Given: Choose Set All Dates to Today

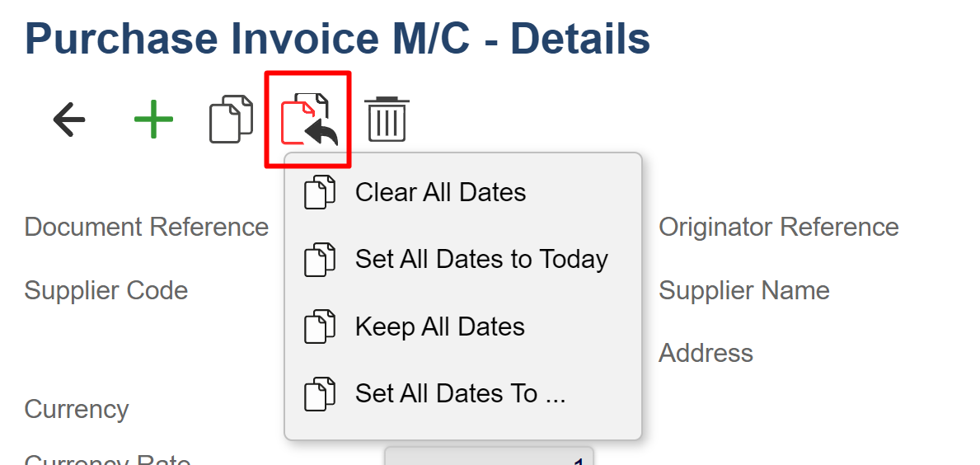Looking at the screenshot, I should 481,260.
